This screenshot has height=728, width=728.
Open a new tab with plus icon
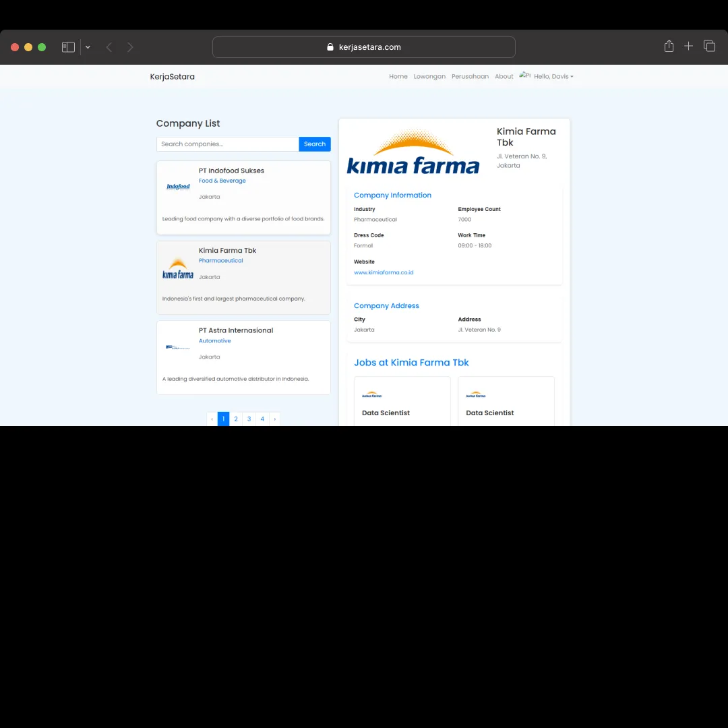[688, 46]
